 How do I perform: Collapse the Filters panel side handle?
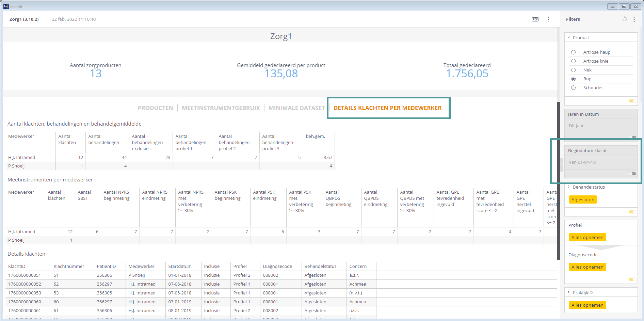tap(562, 165)
